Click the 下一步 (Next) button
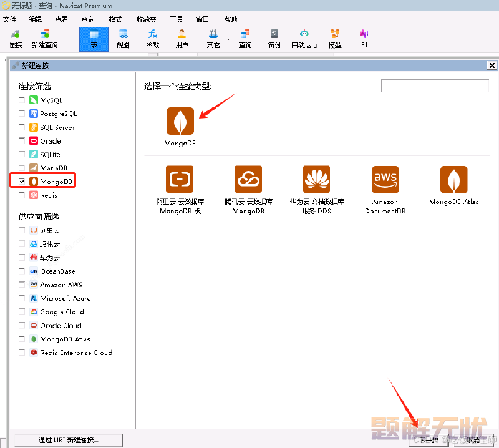The image size is (499, 448). (429, 441)
